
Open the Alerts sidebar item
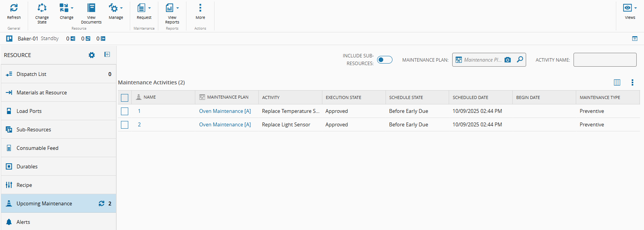(x=23, y=222)
